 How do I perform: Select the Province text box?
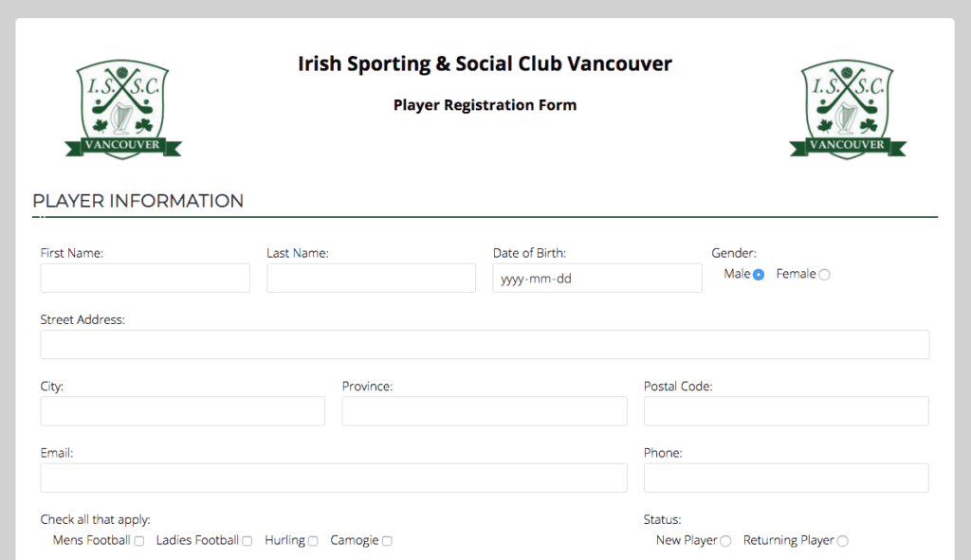[485, 411]
